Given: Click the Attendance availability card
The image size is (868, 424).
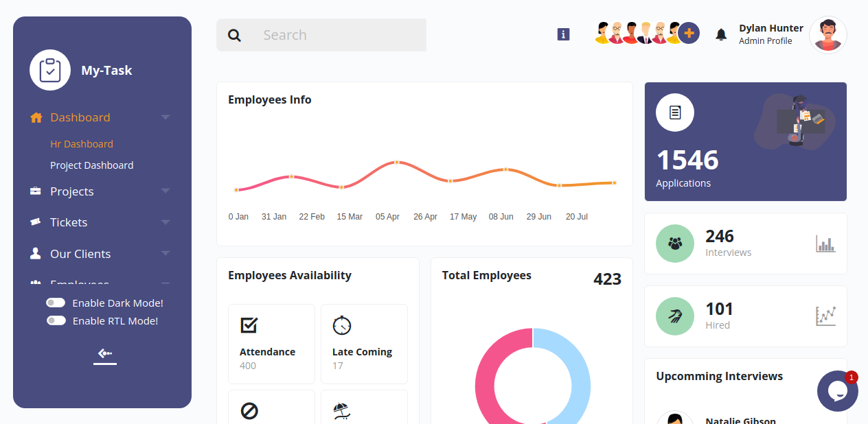Looking at the screenshot, I should (x=271, y=344).
